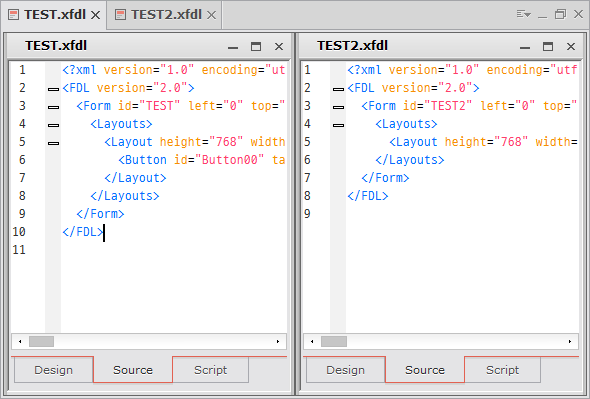Select the TEST.xfdl tab file icon

point(14,15)
